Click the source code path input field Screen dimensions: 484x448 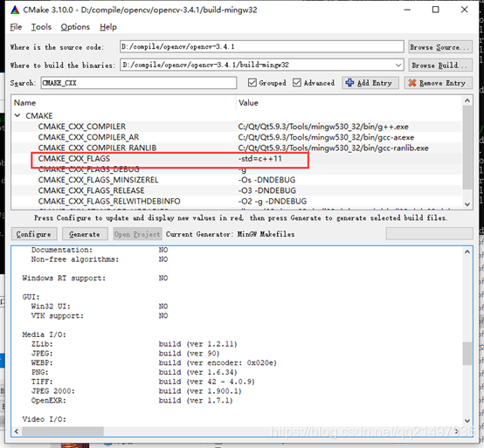click(x=262, y=46)
